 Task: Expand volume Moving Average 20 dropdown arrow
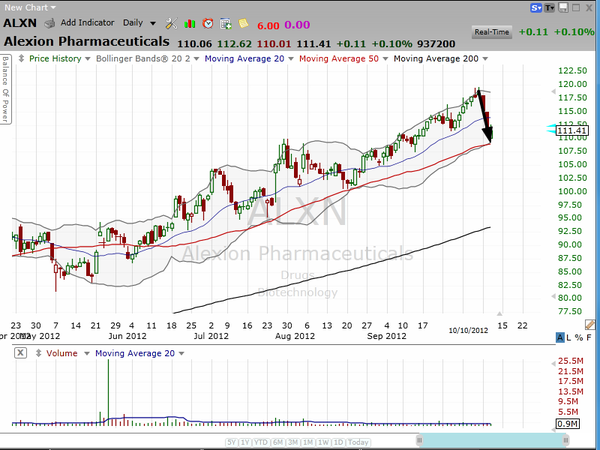(182, 354)
